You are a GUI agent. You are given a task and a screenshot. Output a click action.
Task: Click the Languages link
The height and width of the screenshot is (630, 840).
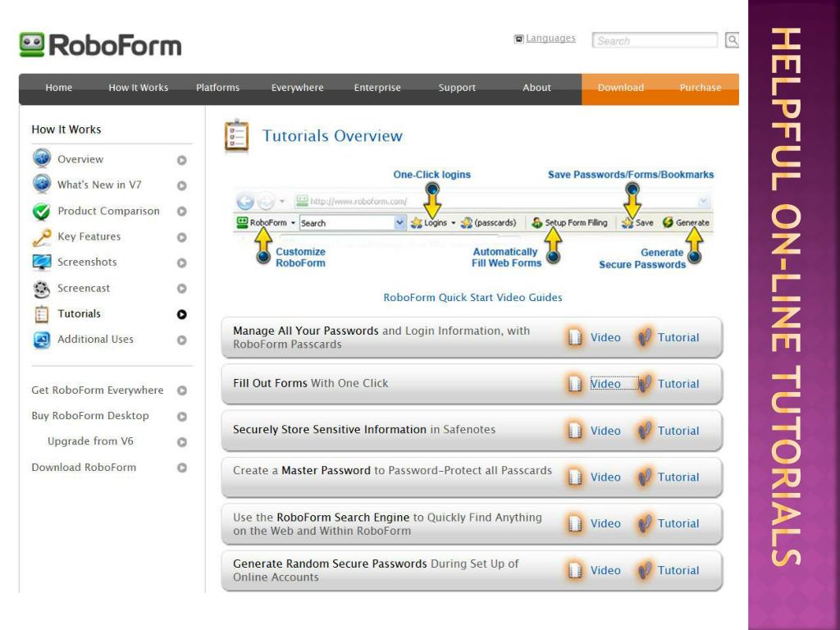550,38
